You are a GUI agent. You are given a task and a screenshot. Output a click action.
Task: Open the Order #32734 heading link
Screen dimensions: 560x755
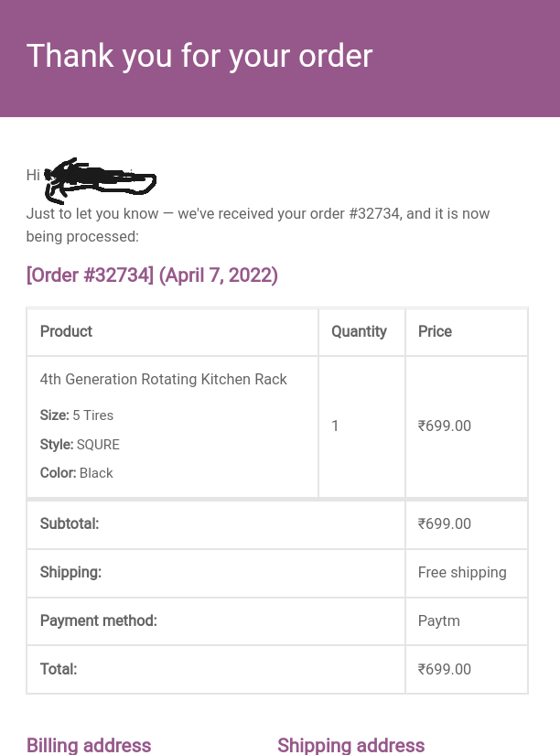tap(152, 275)
